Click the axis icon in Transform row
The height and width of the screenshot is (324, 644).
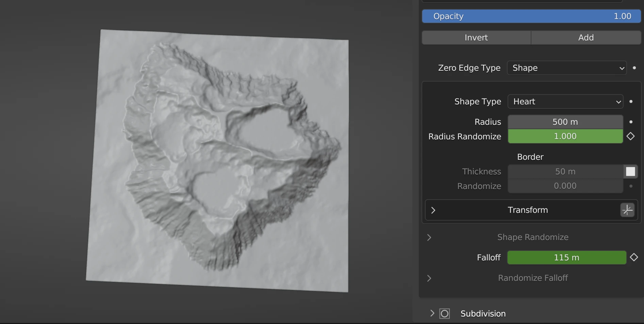click(x=627, y=210)
